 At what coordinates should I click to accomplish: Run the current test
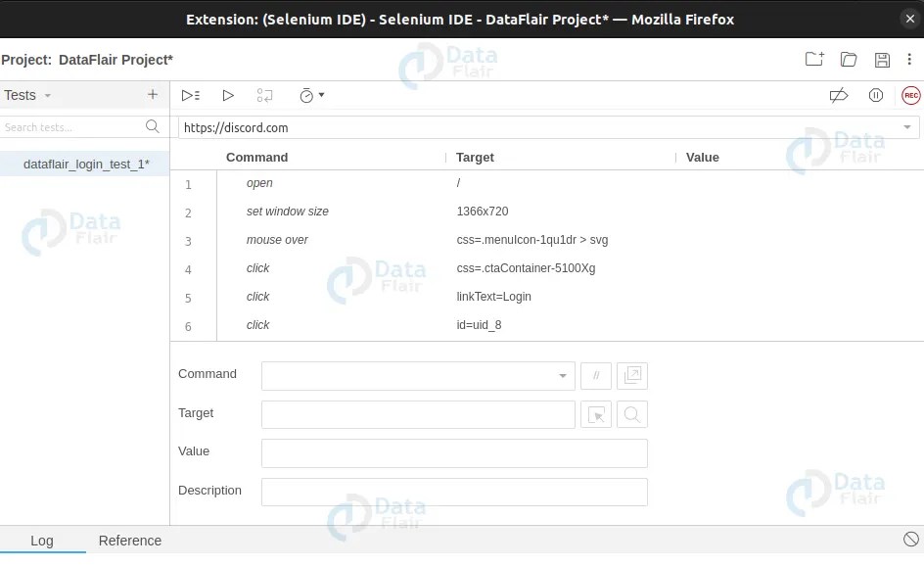(227, 95)
